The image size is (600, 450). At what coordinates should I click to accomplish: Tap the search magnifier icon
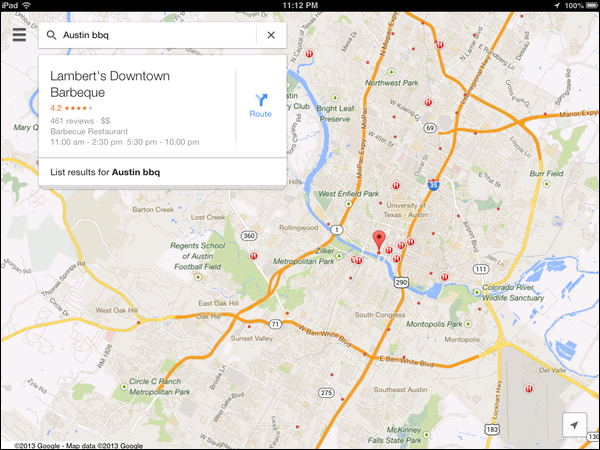[x=51, y=35]
